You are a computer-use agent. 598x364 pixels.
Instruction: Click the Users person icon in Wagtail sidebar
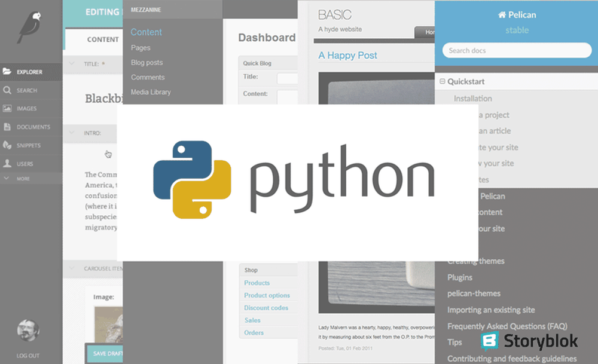tap(7, 163)
